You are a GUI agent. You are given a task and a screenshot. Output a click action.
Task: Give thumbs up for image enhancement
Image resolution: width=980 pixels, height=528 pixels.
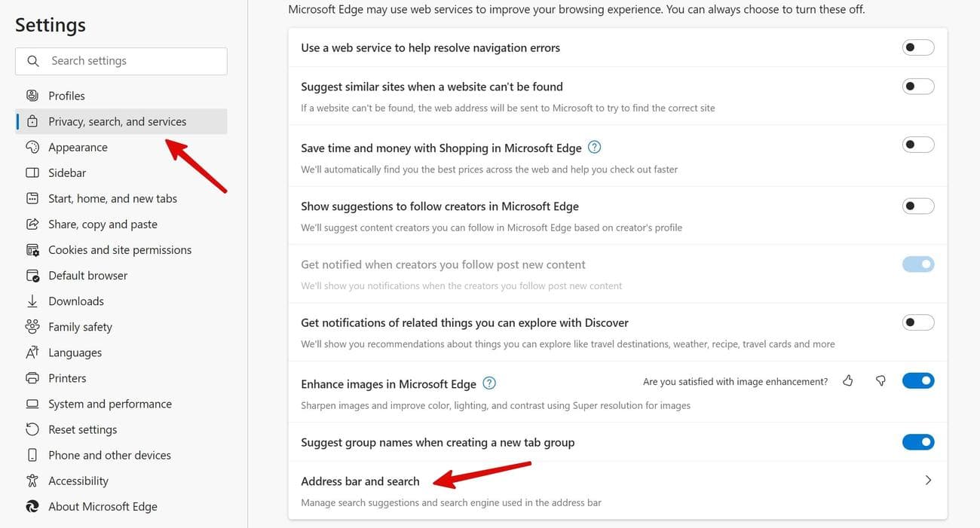click(847, 381)
